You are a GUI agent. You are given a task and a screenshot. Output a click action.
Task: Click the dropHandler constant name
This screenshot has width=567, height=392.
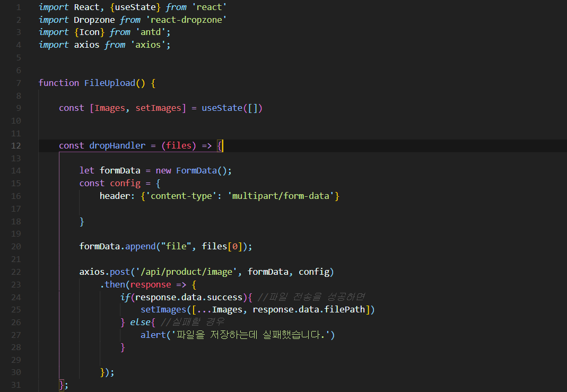coord(117,145)
